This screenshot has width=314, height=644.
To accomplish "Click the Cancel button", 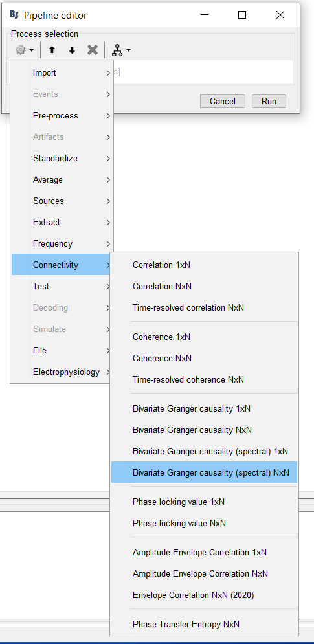I will tap(222, 101).
